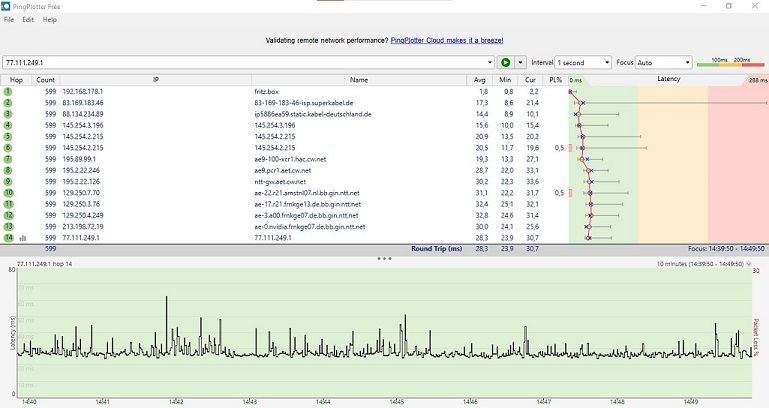The image size is (769, 408).
Task: Open the Interval 1 second dropdown
Action: [x=583, y=62]
